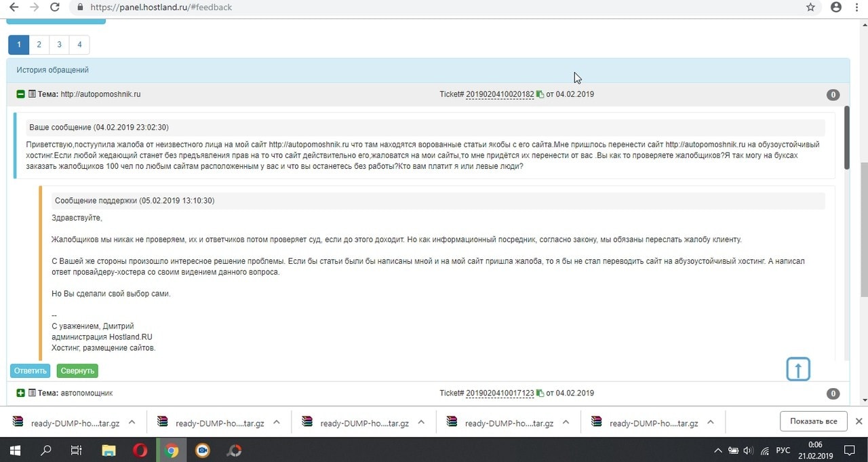Close the downloads bar

(859, 421)
